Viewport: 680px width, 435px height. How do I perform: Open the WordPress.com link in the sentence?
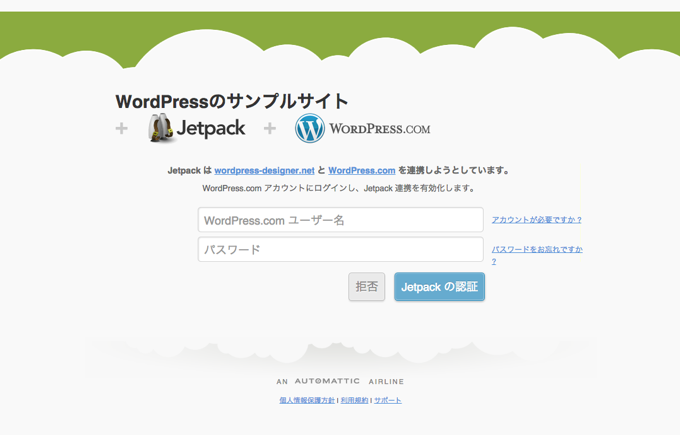click(362, 170)
